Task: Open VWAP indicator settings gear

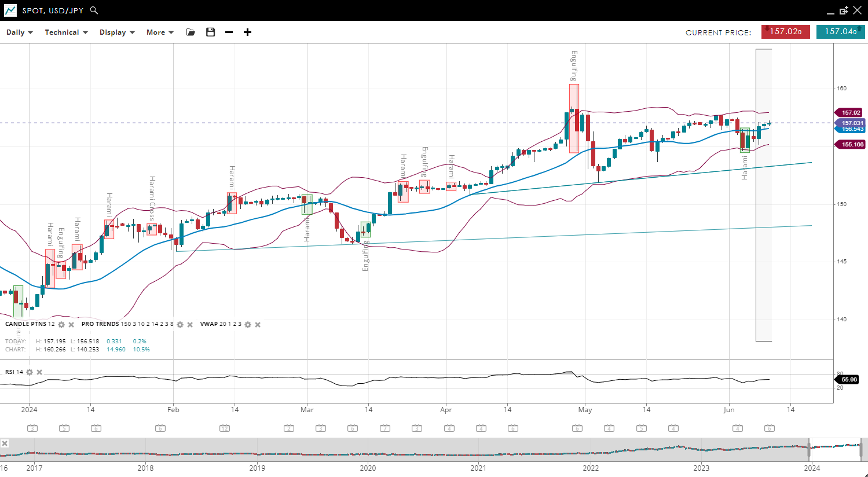Action: click(248, 325)
